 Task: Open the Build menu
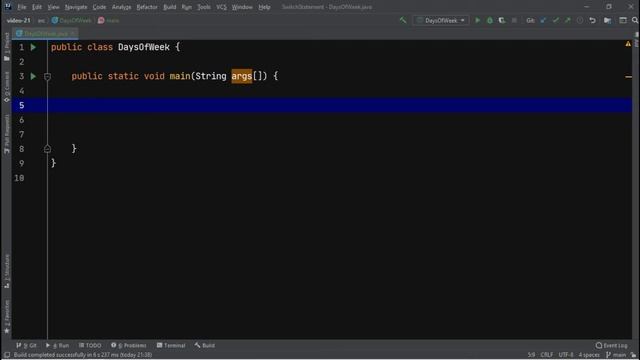[169, 7]
